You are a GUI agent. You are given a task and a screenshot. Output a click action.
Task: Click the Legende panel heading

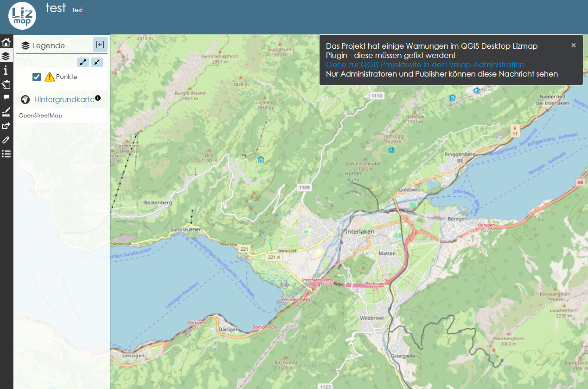(49, 45)
